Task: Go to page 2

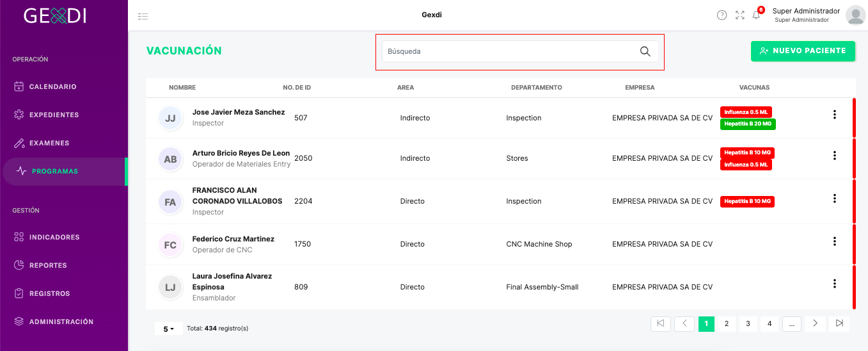Action: coord(727,323)
